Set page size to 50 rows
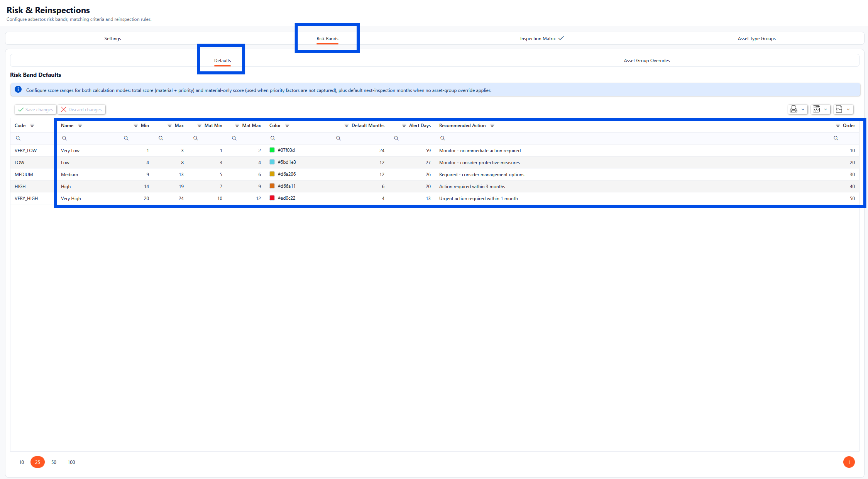The height and width of the screenshot is (479, 868). 54,462
